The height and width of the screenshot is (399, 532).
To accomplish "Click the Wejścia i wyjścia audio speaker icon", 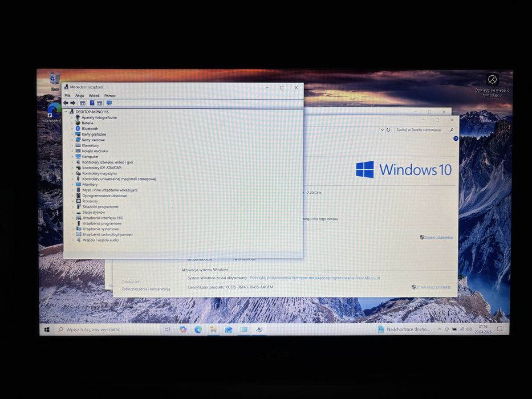I will click(79, 240).
